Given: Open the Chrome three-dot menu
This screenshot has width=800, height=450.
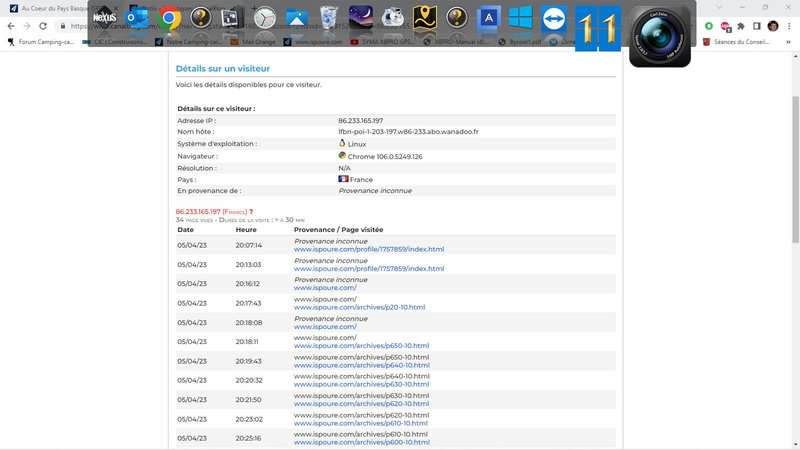Looking at the screenshot, I should point(789,26).
